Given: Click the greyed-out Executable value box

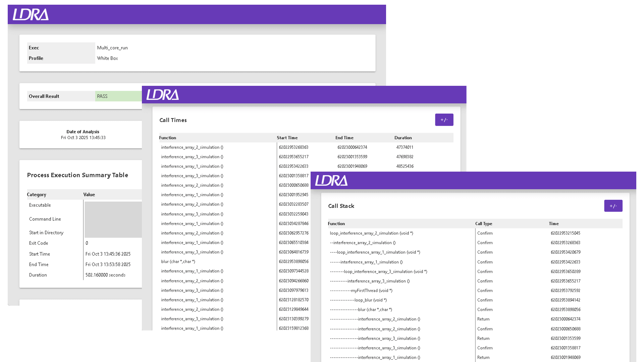Looking at the screenshot, I should tap(113, 220).
